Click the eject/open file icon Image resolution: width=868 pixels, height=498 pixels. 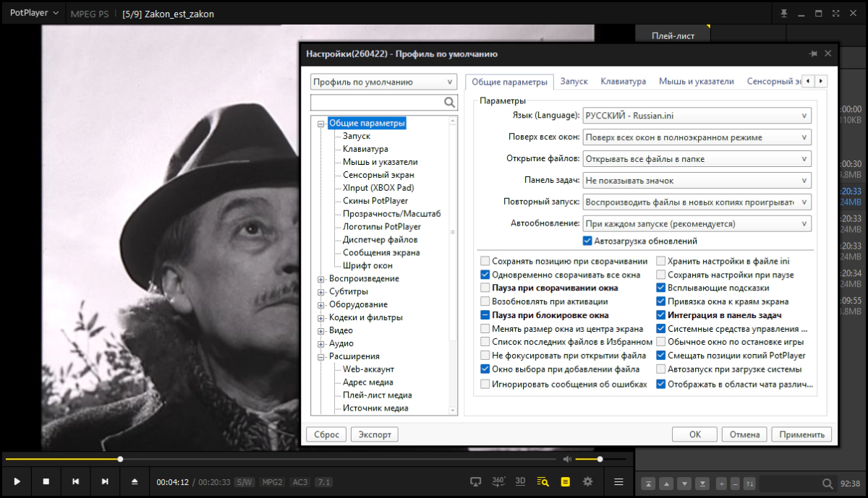point(134,481)
